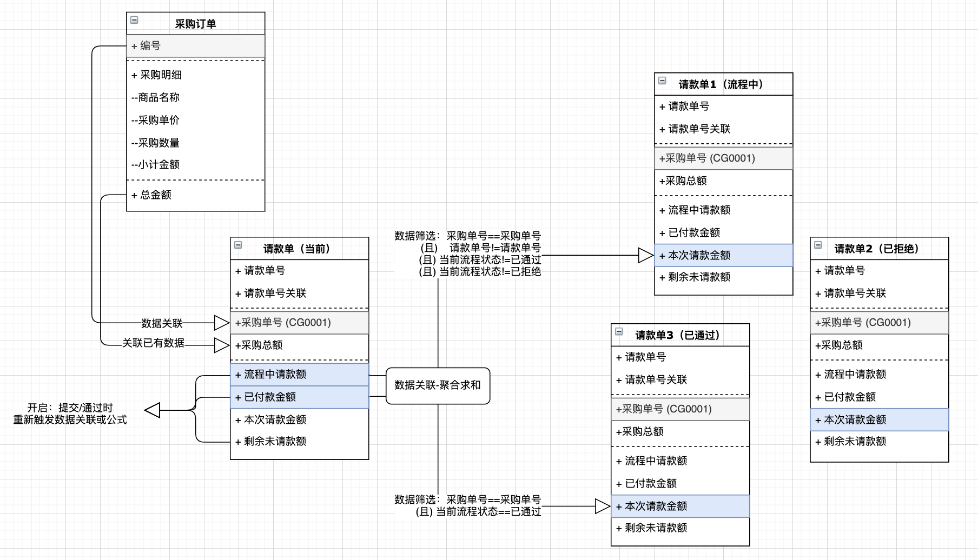Viewport: 978px width, 560px height.
Task: Collapse the 请款单3（已通过）container
Action: 619,331
